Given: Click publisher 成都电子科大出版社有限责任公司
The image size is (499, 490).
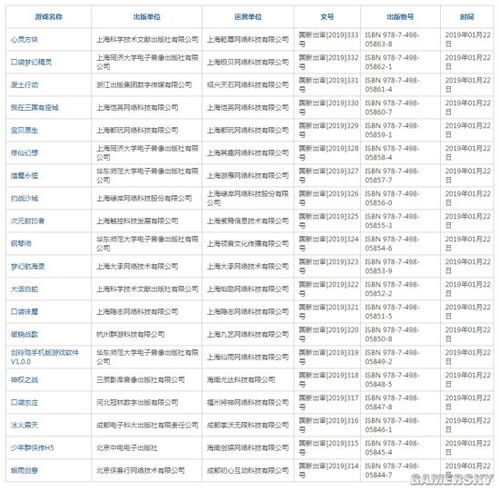Looking at the screenshot, I should (x=147, y=425).
